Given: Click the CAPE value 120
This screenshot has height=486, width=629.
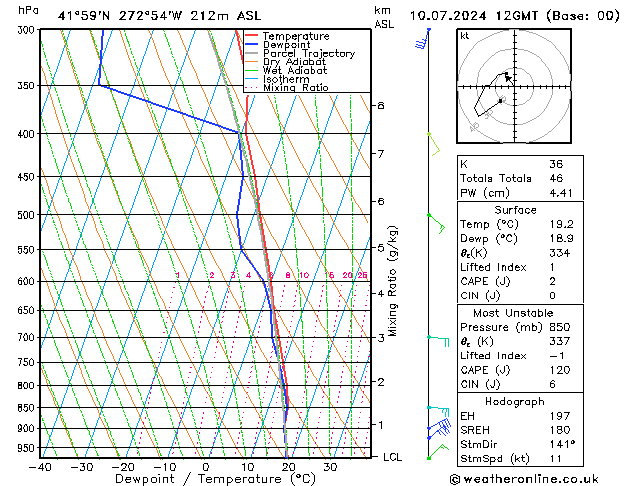Looking at the screenshot, I should 560,370.
